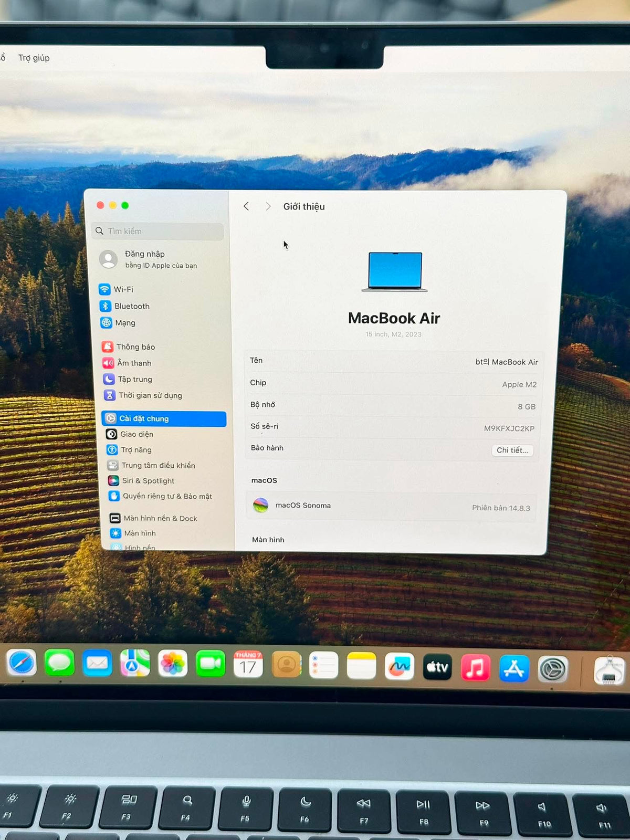Open Âm thanh sound settings

click(x=127, y=363)
